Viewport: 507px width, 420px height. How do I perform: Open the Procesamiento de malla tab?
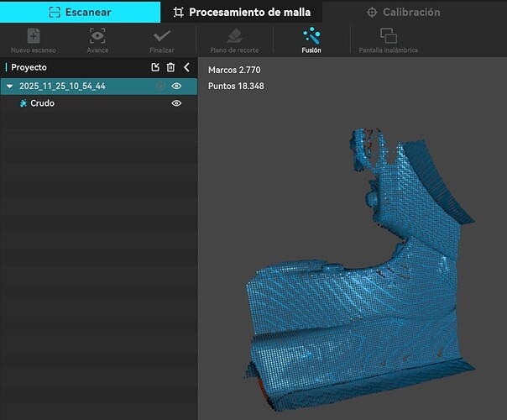tap(241, 12)
